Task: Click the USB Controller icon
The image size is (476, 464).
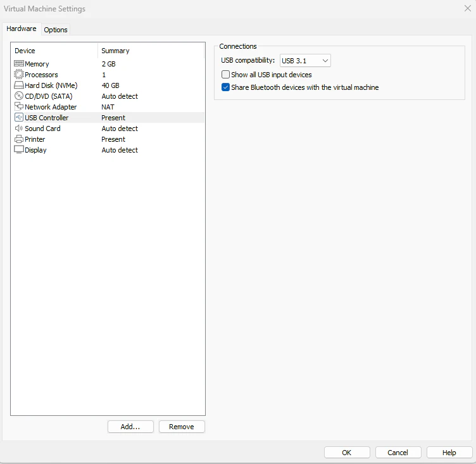Action: [19, 118]
